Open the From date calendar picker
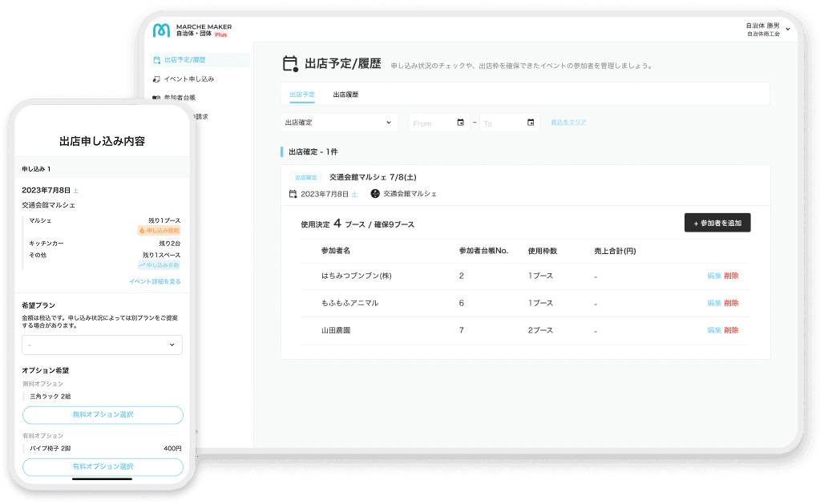This screenshot has height=504, width=824. (460, 123)
